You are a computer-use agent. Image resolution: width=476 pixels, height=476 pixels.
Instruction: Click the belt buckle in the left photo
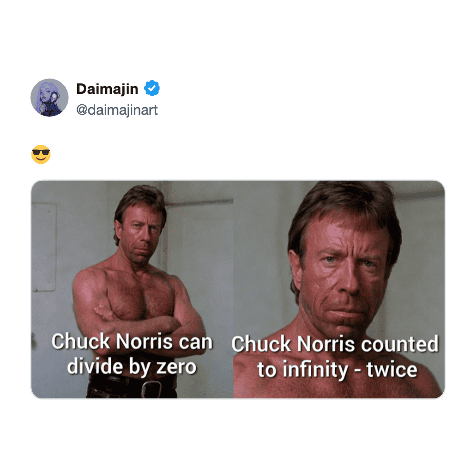(x=151, y=388)
